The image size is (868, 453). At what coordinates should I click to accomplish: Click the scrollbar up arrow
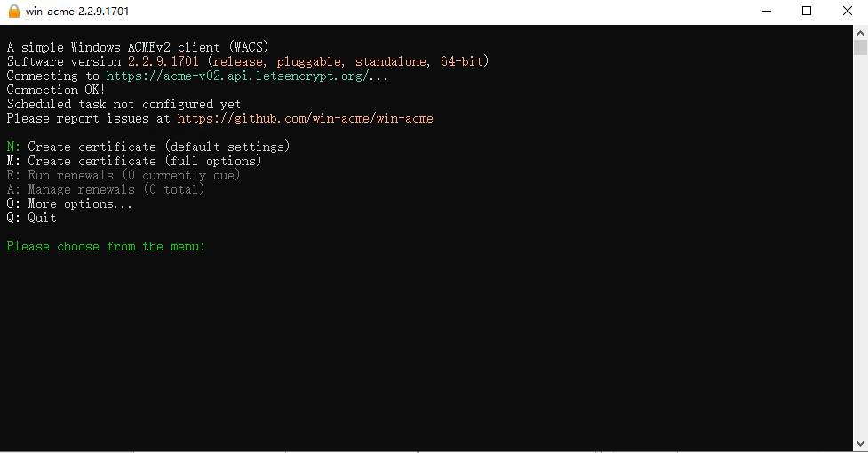[x=860, y=31]
